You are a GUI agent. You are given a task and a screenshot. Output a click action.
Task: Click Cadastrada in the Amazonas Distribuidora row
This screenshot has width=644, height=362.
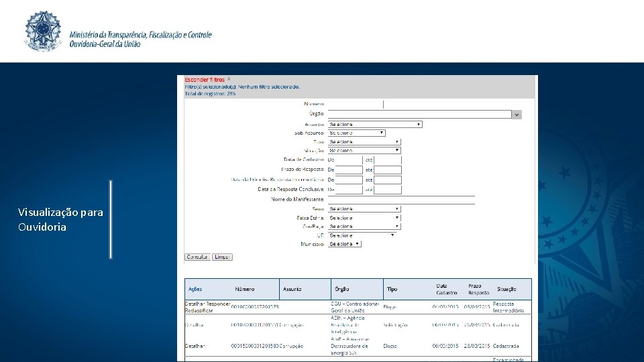point(506,346)
